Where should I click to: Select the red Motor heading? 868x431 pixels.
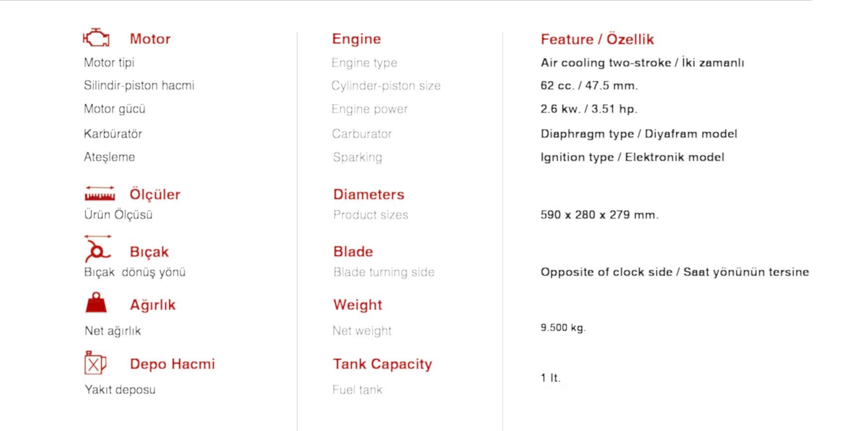[x=150, y=39]
